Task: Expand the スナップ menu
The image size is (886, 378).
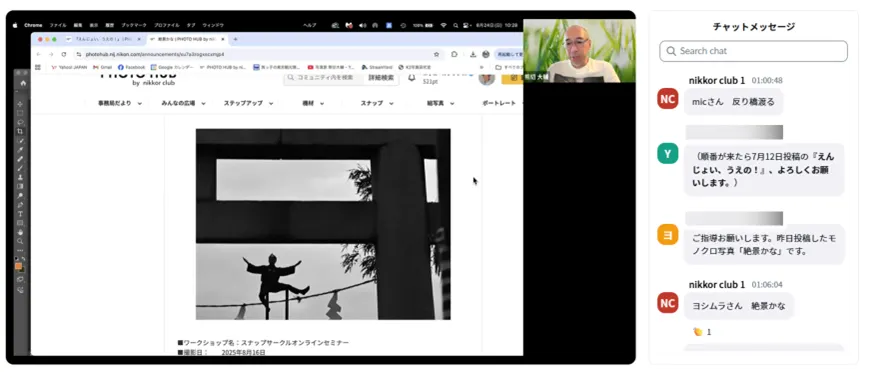Action: 377,103
